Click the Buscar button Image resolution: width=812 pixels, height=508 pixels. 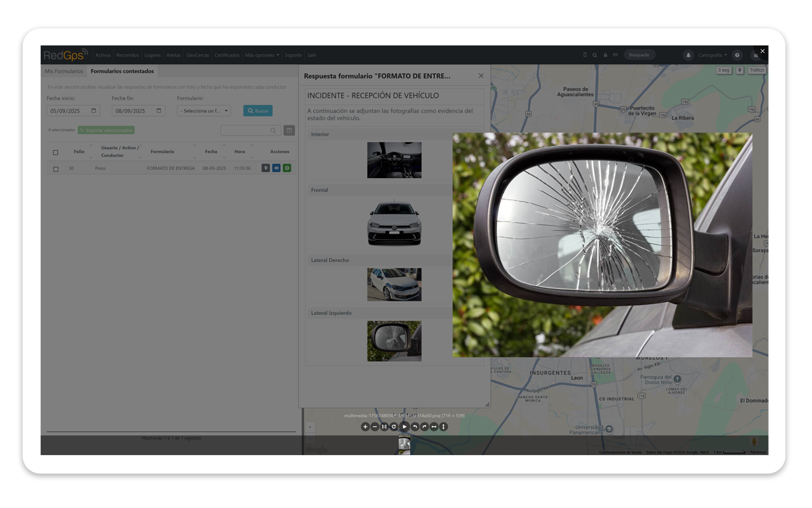point(258,110)
